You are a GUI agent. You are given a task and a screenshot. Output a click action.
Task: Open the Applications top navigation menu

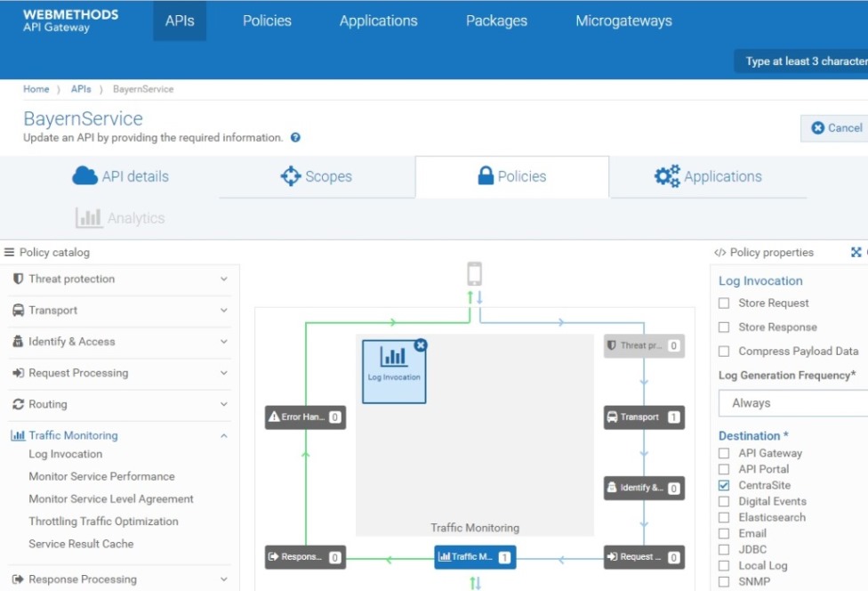[379, 21]
